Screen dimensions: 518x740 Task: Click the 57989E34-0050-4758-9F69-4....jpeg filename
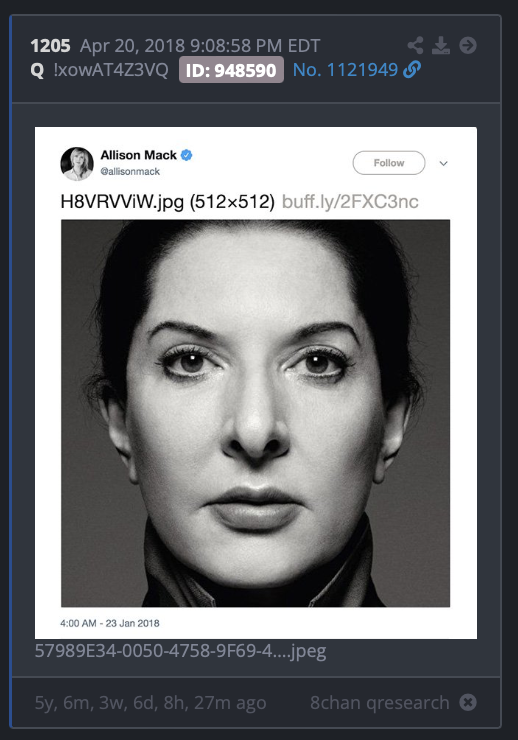[180, 651]
